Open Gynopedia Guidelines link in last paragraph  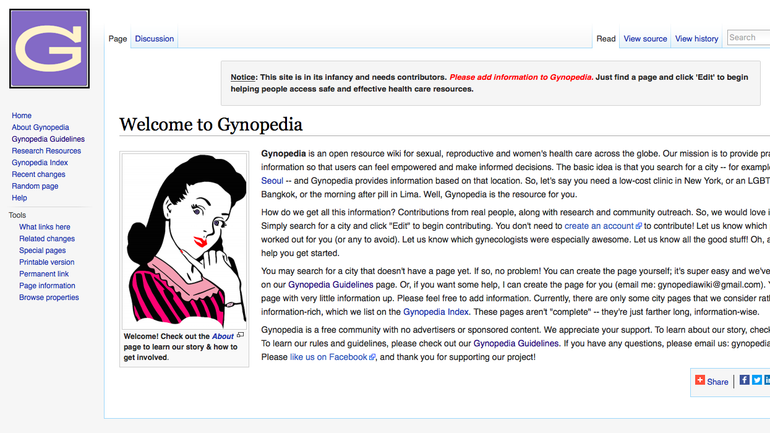[x=516, y=344]
